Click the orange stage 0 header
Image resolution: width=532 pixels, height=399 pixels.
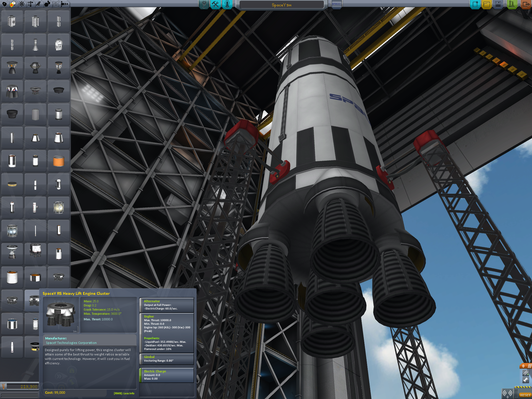tap(525, 366)
